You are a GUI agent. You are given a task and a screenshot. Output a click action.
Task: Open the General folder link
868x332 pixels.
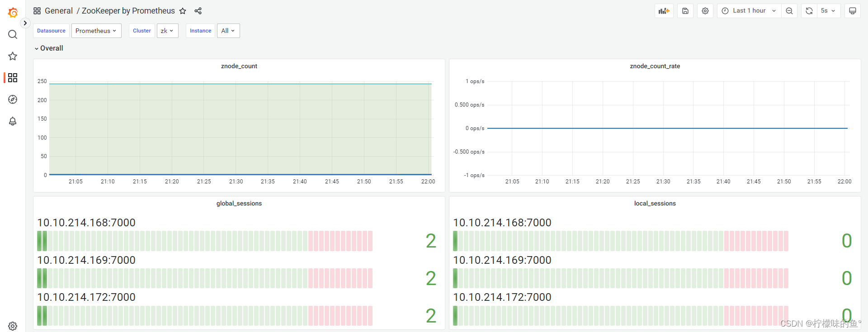[x=59, y=11]
